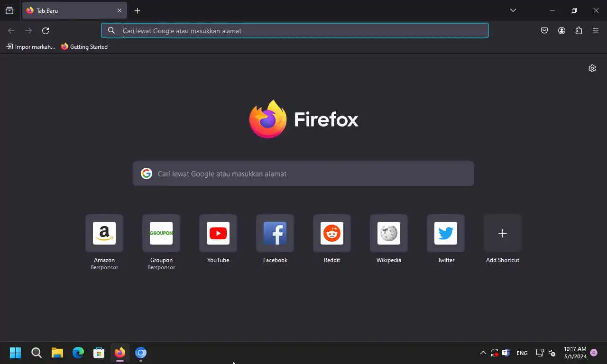The image size is (607, 364).
Task: Select the Tab Baru tab
Action: [74, 10]
